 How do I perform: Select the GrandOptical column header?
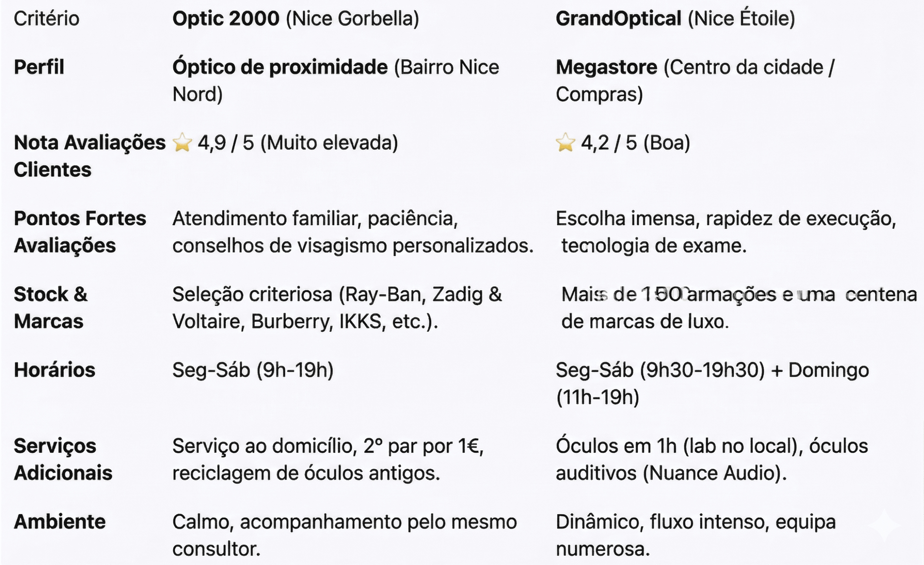click(x=675, y=18)
